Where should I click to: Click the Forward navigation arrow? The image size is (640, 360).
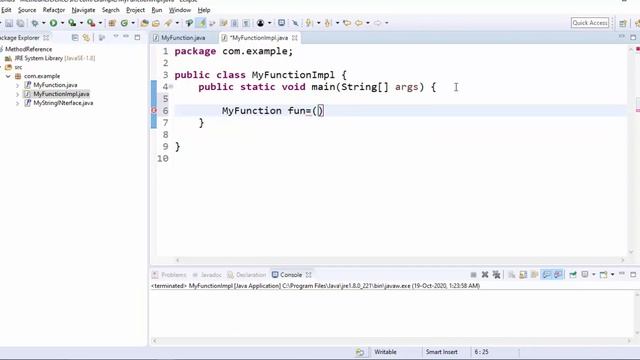[x=378, y=23]
